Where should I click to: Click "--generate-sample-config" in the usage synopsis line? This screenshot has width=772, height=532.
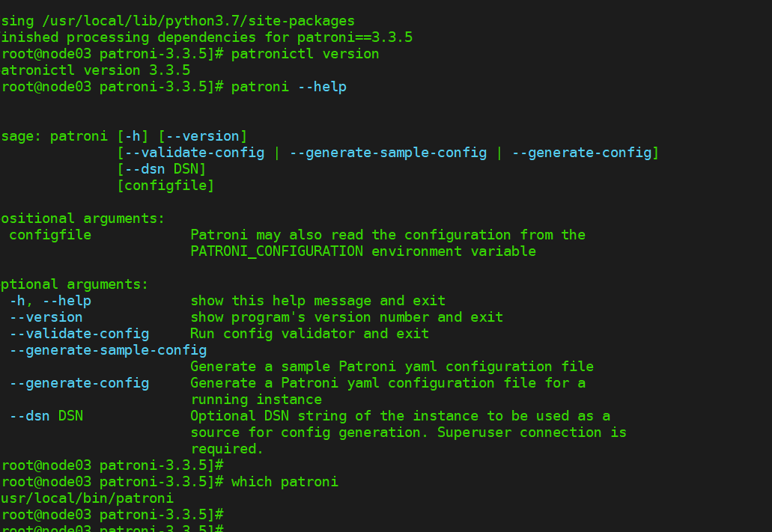tap(388, 153)
